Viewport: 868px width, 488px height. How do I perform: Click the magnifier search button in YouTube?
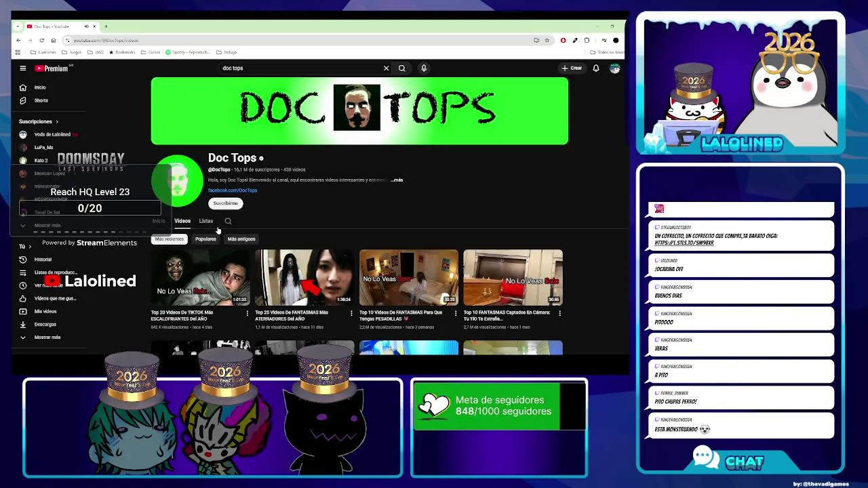point(402,68)
